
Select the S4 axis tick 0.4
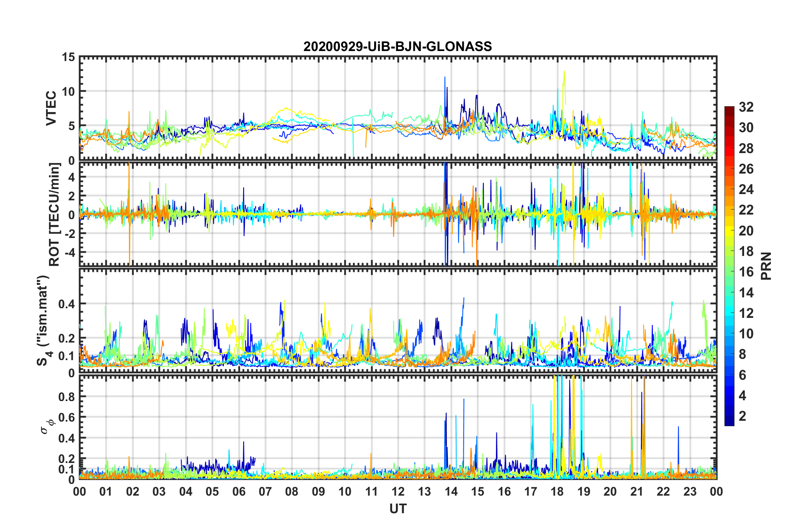pyautogui.click(x=67, y=304)
